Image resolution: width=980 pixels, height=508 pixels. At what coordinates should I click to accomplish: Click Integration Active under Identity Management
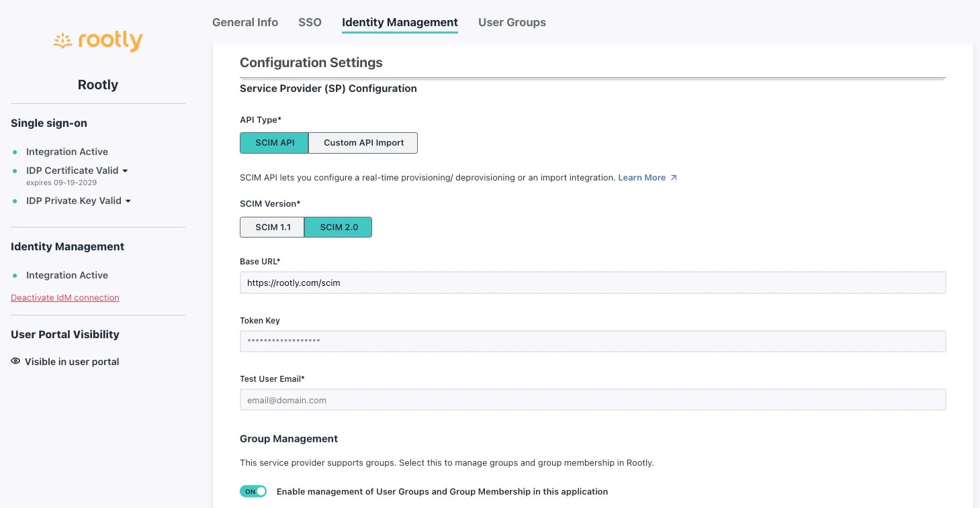click(x=67, y=275)
